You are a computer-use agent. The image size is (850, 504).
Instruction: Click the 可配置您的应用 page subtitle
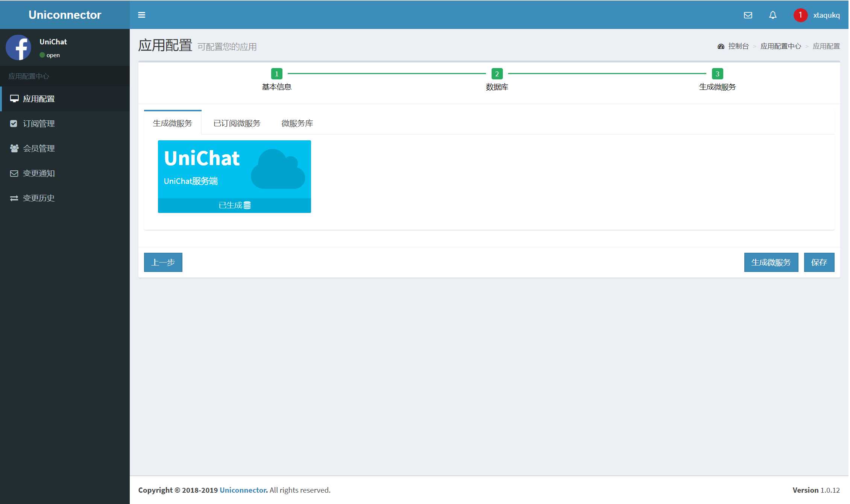tap(227, 47)
